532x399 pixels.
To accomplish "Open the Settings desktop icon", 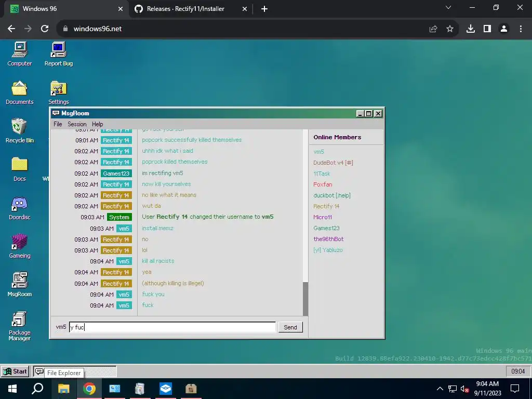I will point(58,92).
